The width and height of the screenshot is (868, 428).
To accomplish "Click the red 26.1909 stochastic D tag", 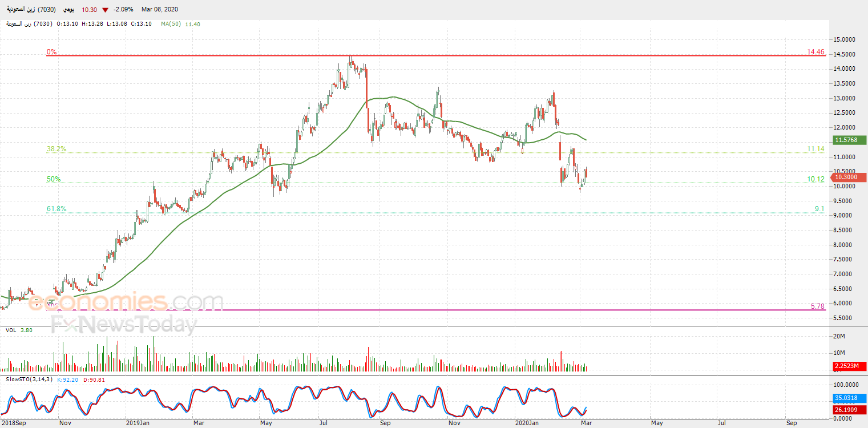I will tap(849, 410).
